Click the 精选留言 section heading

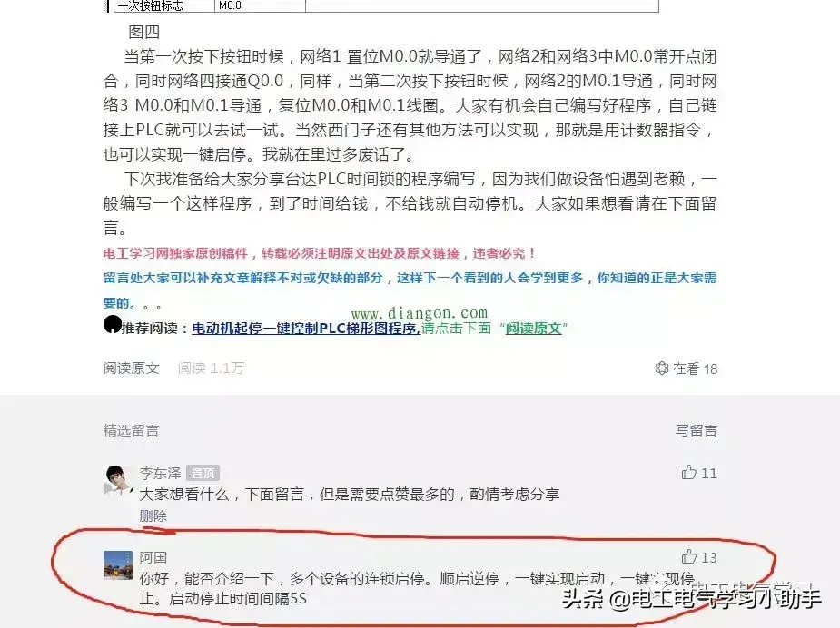[x=132, y=430]
